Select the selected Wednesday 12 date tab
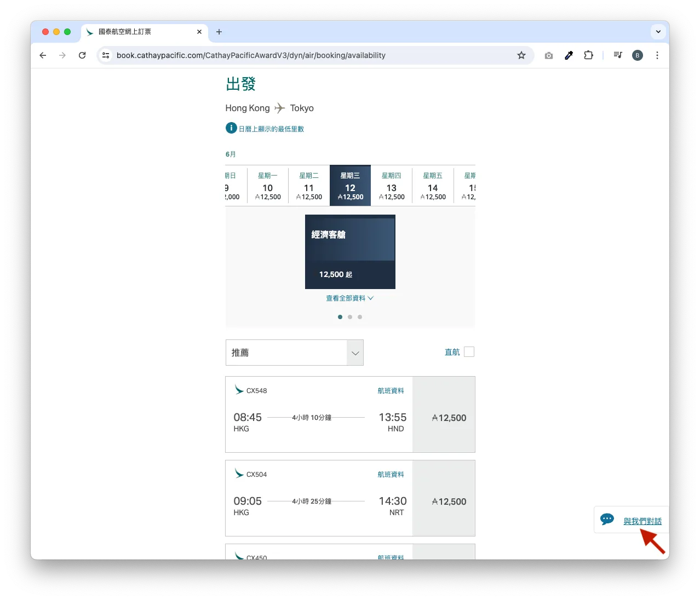Image resolution: width=700 pixels, height=600 pixels. pos(350,186)
